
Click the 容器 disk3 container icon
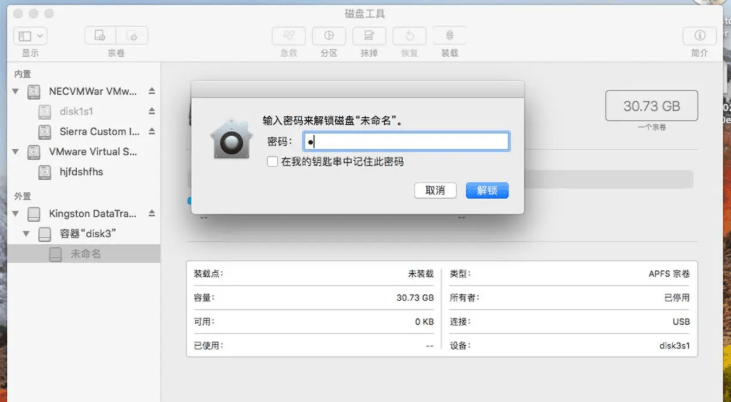[45, 234]
